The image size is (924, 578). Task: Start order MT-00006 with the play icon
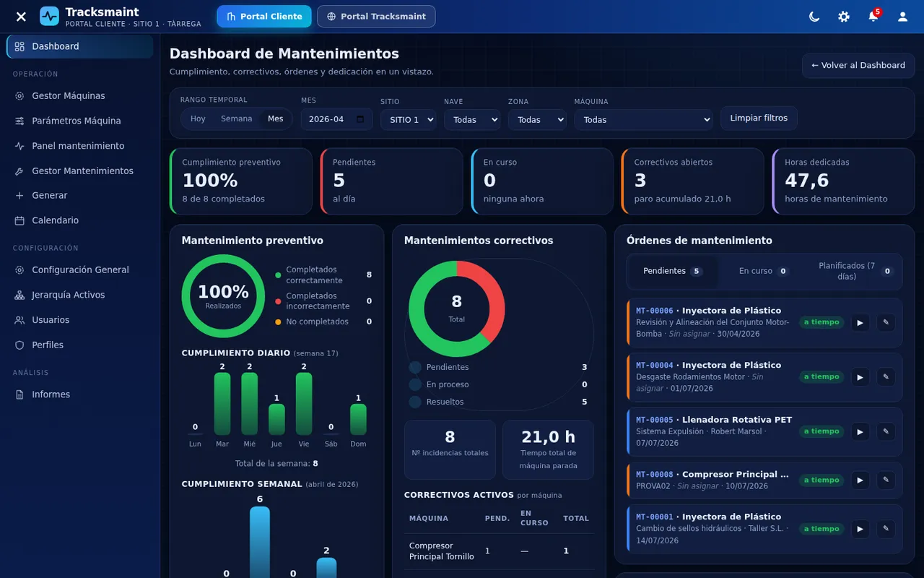860,322
